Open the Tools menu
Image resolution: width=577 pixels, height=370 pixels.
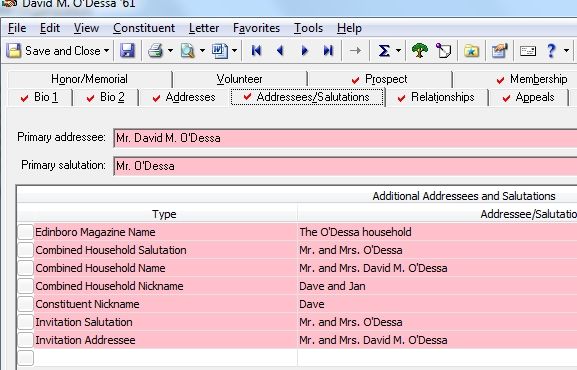click(x=308, y=28)
